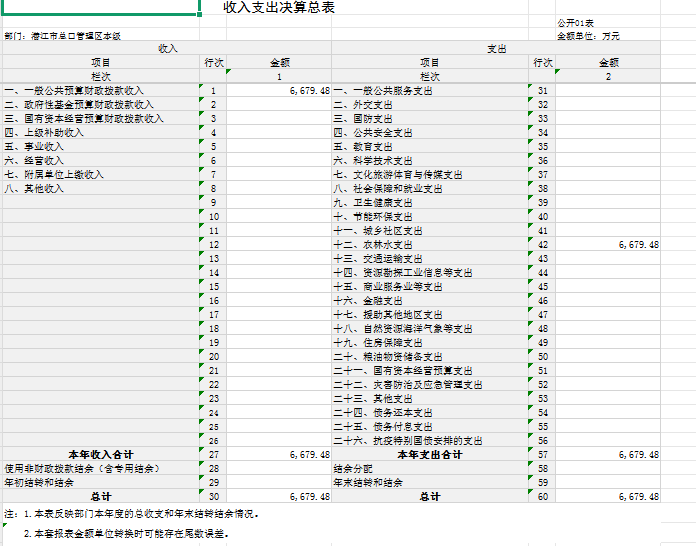The image size is (696, 546).
Task: Click the 政府性基金预算财政拨款收入 cell
Action: click(79, 104)
